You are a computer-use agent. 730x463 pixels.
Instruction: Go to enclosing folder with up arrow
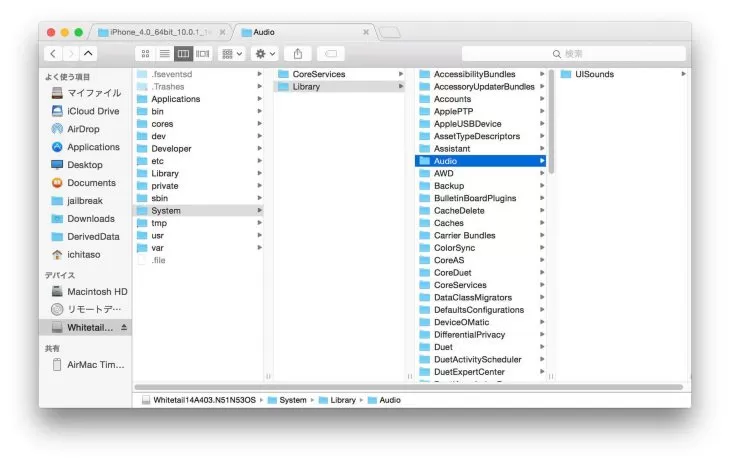point(88,54)
